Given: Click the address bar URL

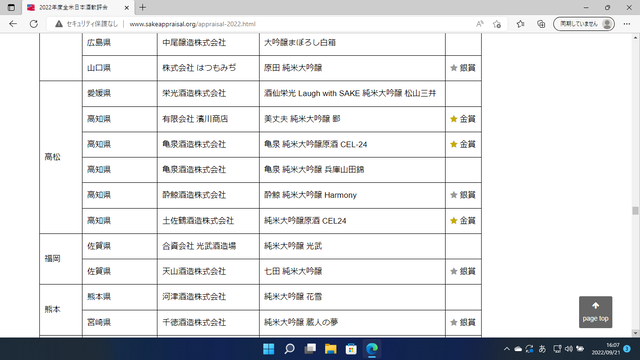Looking at the screenshot, I should (x=192, y=24).
